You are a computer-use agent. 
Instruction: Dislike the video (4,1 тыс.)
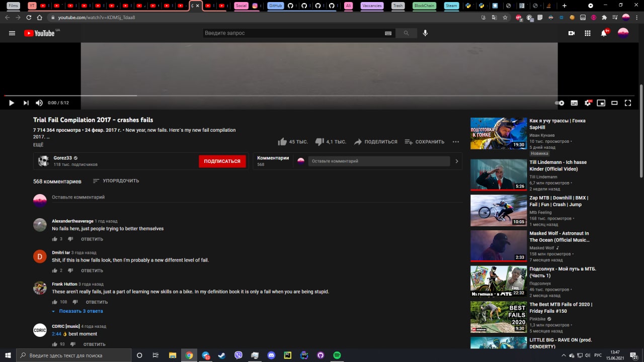coord(331,142)
